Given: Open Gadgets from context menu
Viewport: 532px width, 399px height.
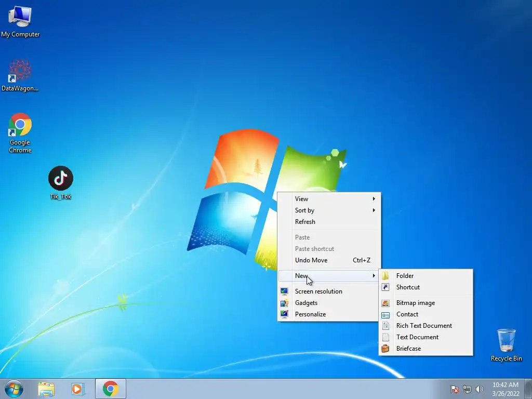Looking at the screenshot, I should (329, 303).
